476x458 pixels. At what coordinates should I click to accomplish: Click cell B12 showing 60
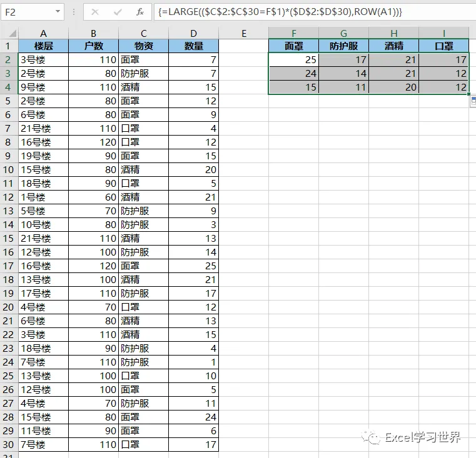tap(93, 197)
